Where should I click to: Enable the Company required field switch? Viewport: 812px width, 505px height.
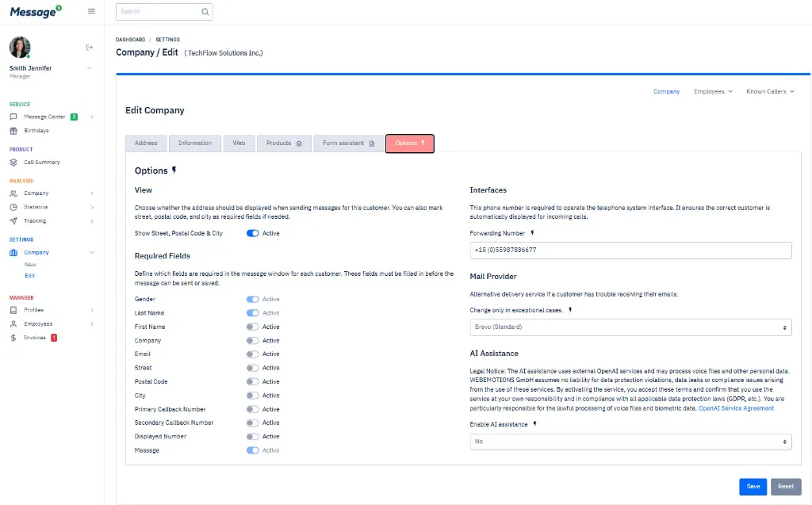(253, 341)
